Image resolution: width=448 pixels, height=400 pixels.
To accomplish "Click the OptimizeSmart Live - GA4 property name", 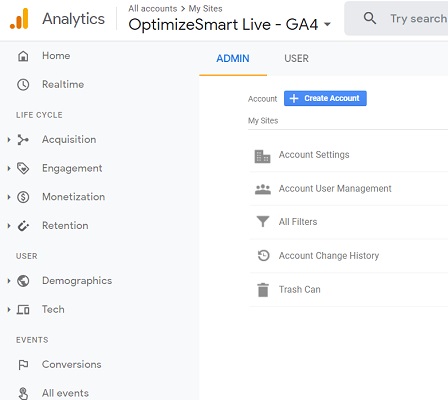I will pos(223,25).
